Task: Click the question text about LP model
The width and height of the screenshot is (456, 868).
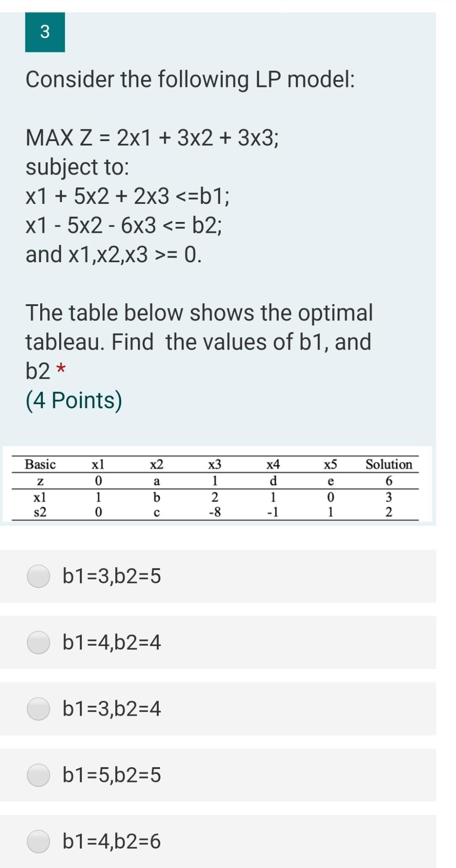Action: click(x=190, y=79)
